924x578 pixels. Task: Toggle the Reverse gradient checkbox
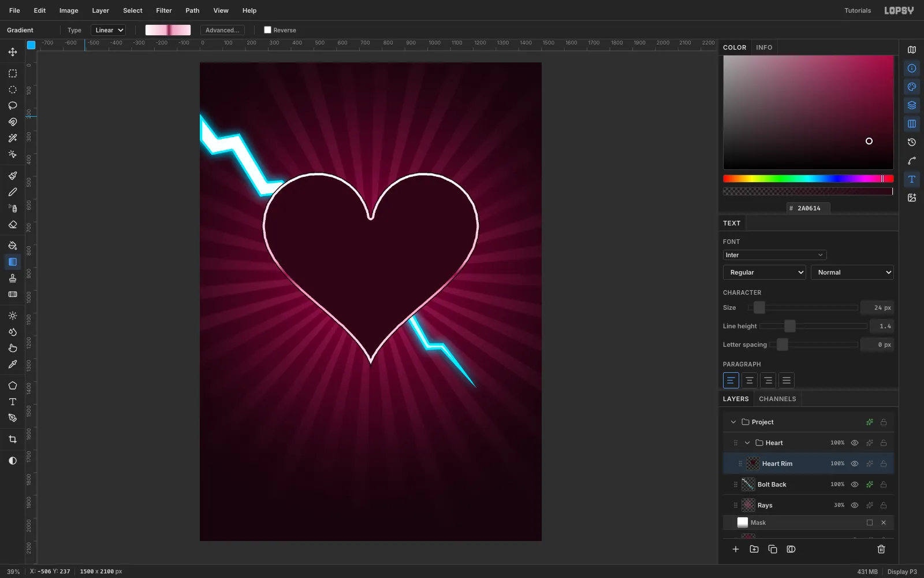[x=267, y=30]
